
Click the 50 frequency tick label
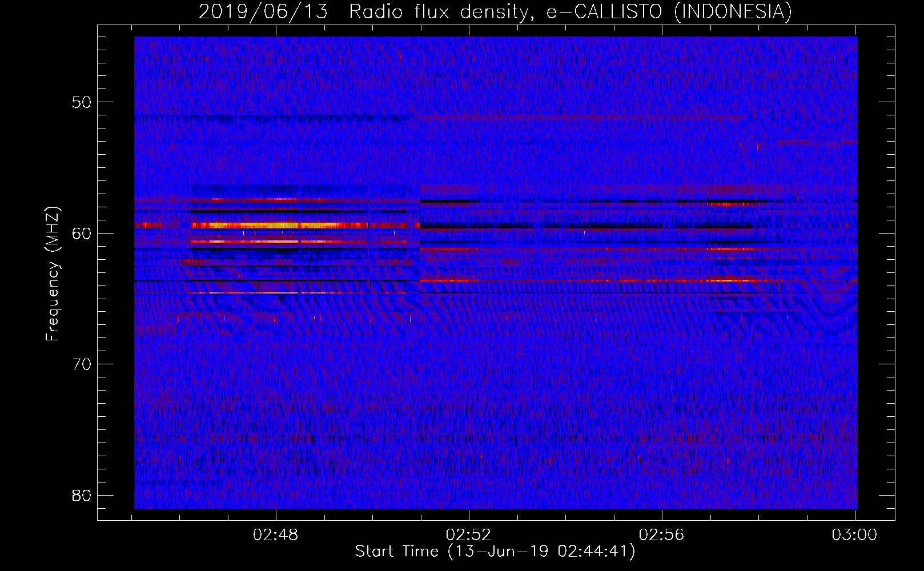tap(82, 102)
